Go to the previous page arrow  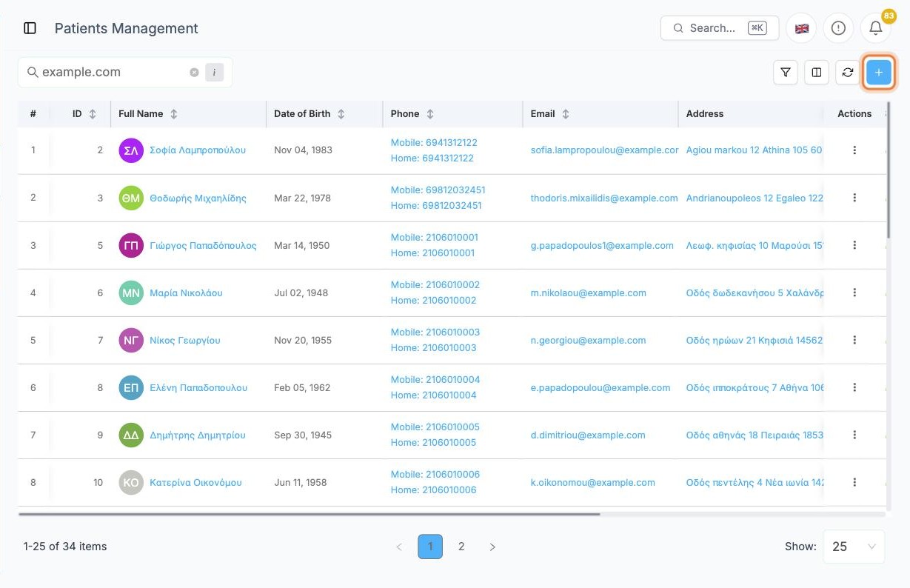tap(399, 547)
